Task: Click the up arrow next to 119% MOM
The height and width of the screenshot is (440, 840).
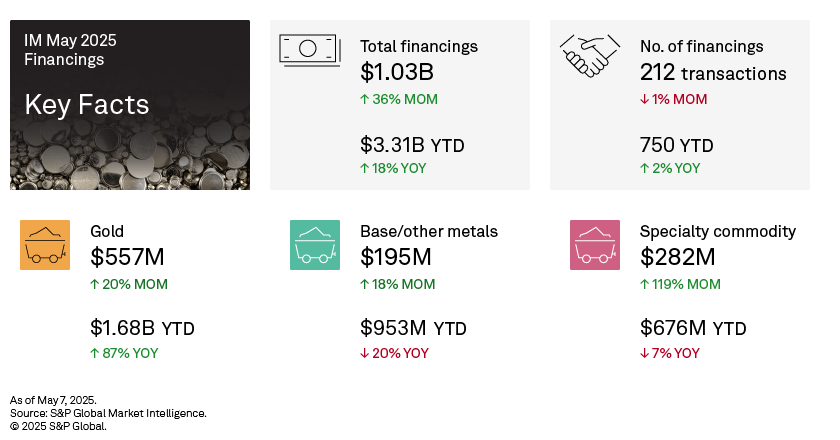Action: tap(645, 284)
